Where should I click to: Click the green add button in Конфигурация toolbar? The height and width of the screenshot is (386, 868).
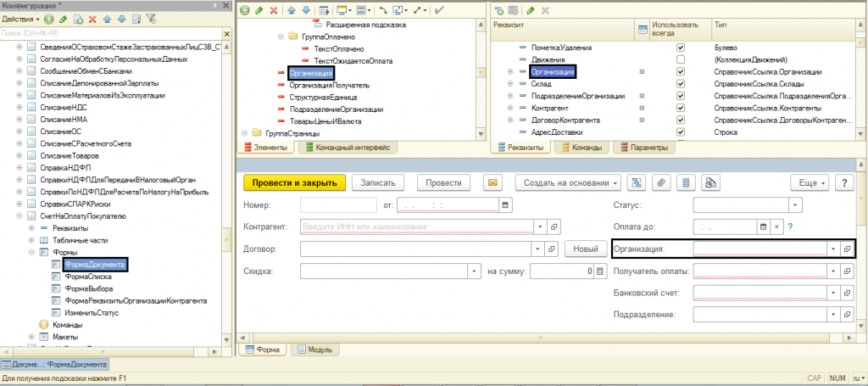pos(49,19)
